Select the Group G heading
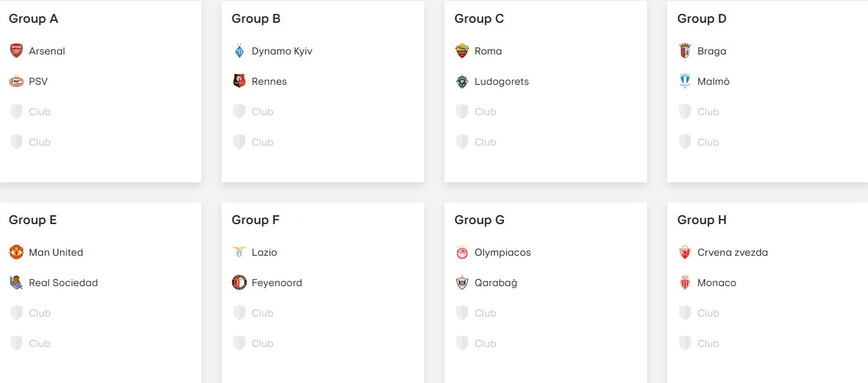Screen dimensions: 868x383 479,220
